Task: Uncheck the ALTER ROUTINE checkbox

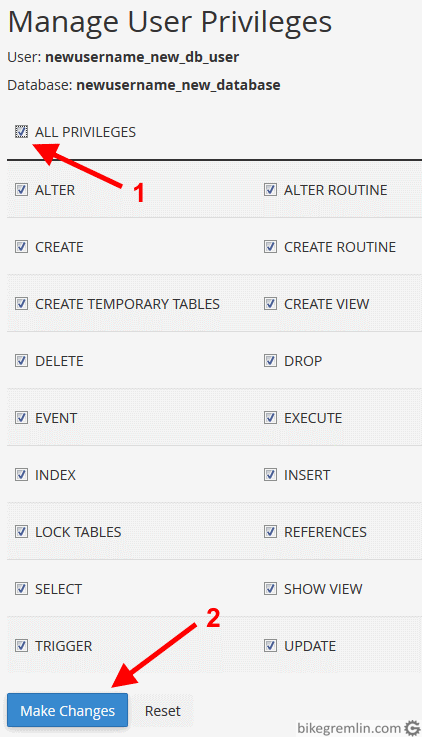Action: pyautogui.click(x=270, y=189)
